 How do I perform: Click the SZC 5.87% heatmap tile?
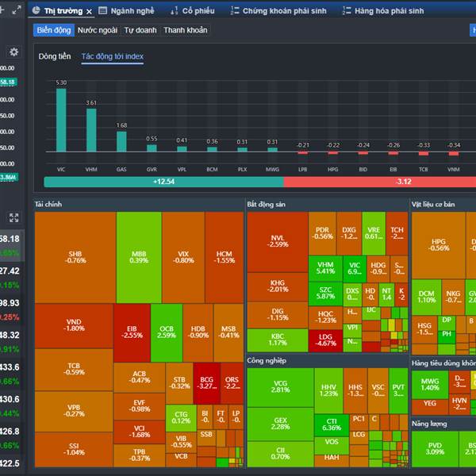click(x=325, y=294)
